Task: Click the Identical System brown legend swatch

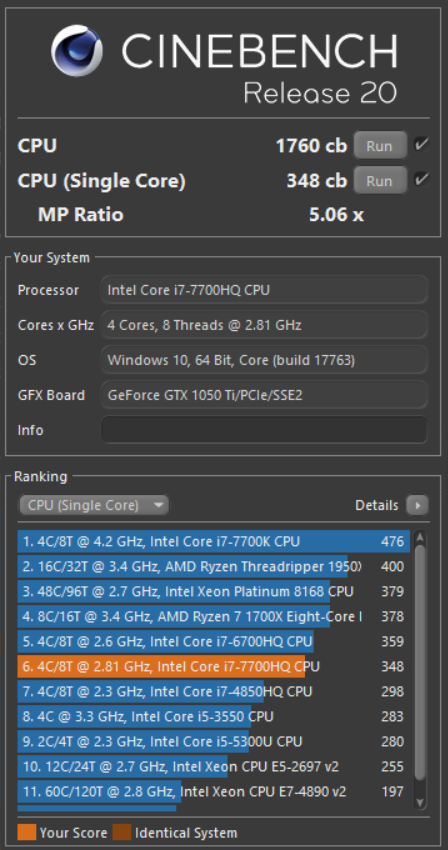Action: tap(122, 833)
